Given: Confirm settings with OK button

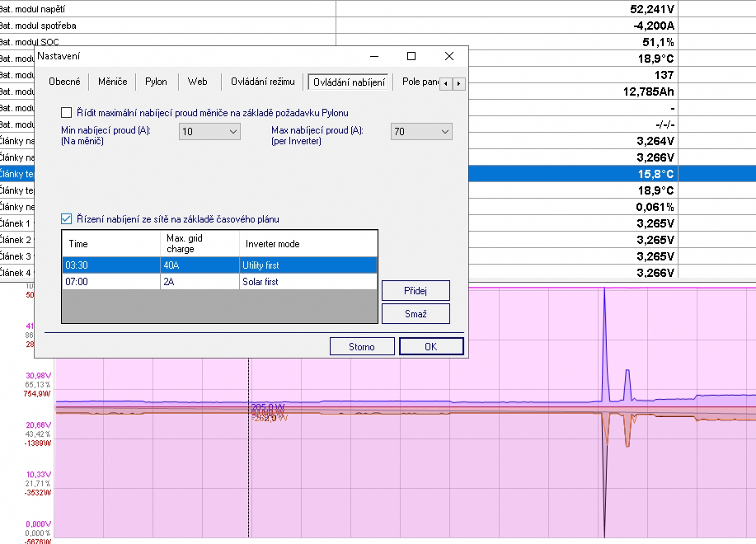Looking at the screenshot, I should coord(430,347).
